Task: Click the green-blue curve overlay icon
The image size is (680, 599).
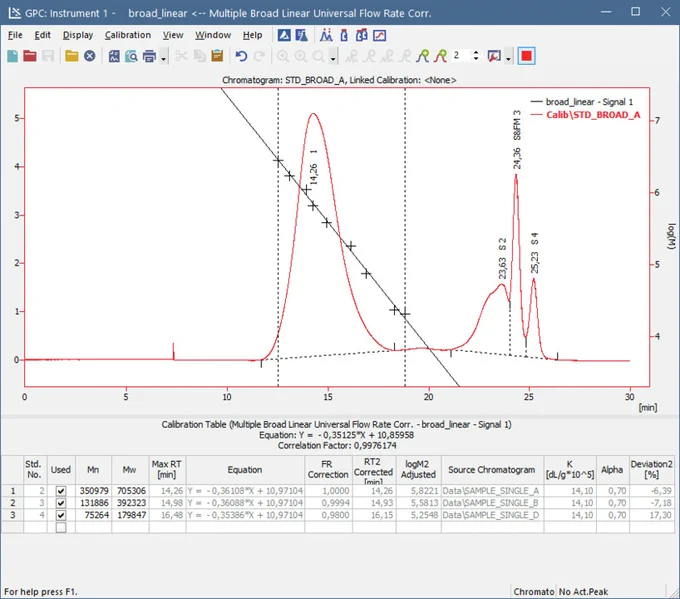Action: pos(422,56)
